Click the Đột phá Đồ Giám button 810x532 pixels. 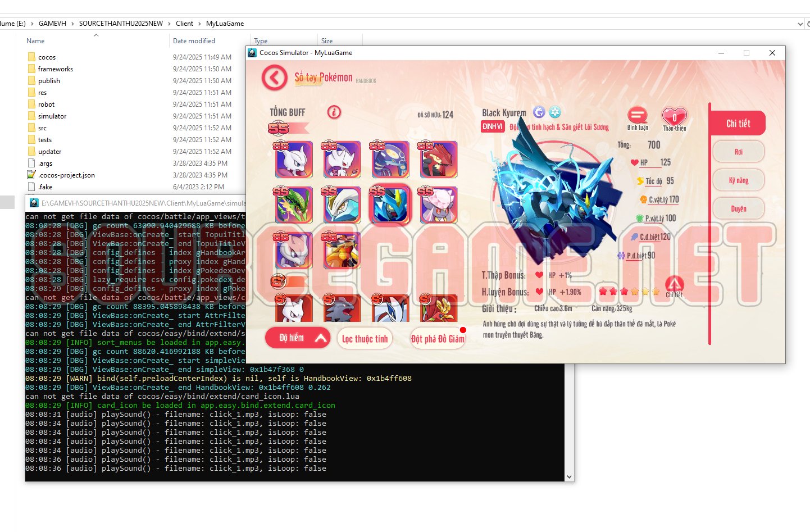click(x=438, y=339)
